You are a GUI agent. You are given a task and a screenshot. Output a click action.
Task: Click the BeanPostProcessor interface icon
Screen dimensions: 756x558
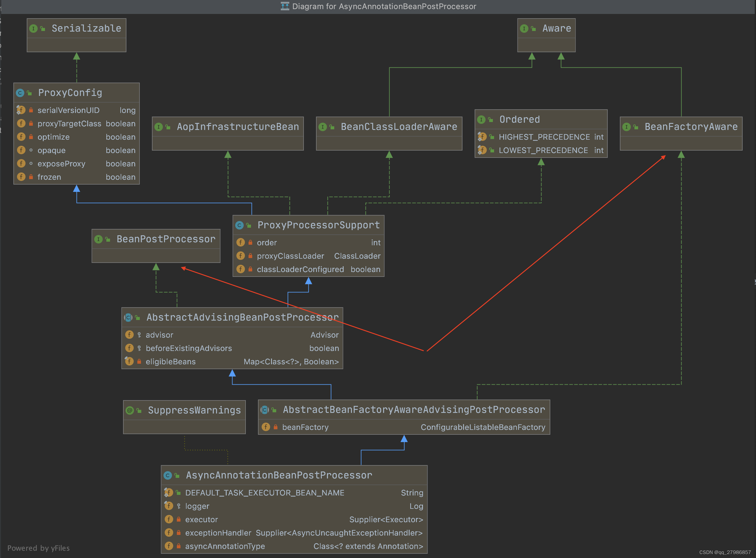pyautogui.click(x=98, y=240)
